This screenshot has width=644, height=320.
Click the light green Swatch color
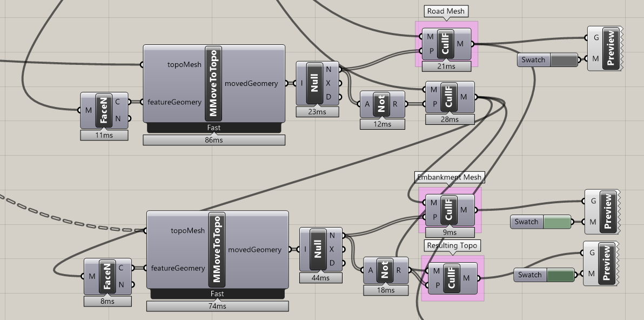(557, 222)
